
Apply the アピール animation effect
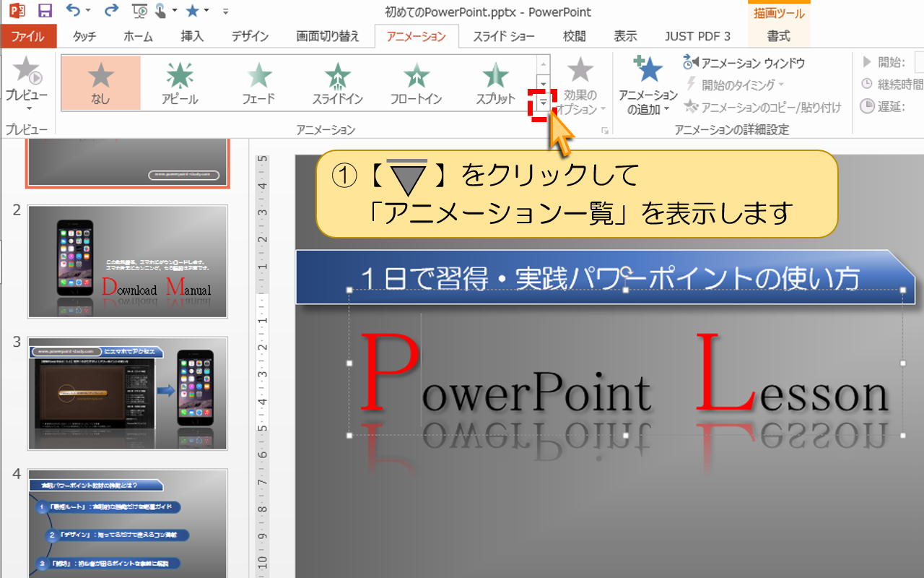coord(180,82)
